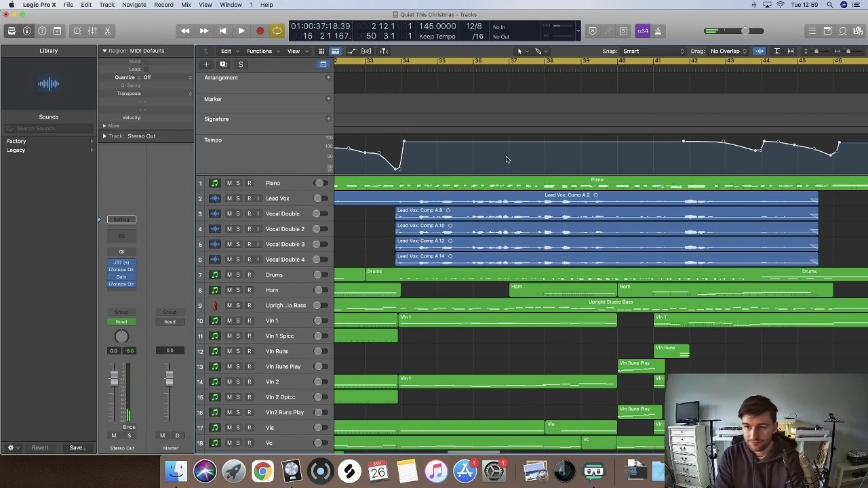This screenshot has width=868, height=488.
Task: Toggle the Waveform Zoom button
Action: pyautogui.click(x=759, y=51)
